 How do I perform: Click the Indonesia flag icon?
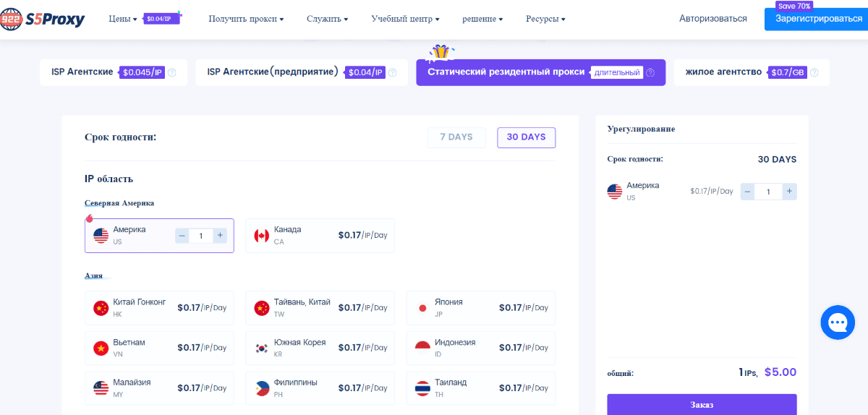(x=422, y=348)
